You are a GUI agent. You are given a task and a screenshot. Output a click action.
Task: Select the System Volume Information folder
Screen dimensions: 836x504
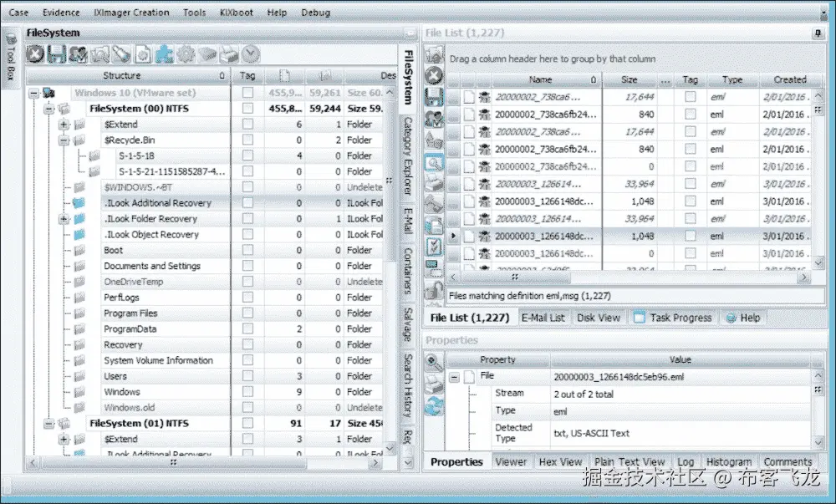pos(158,360)
